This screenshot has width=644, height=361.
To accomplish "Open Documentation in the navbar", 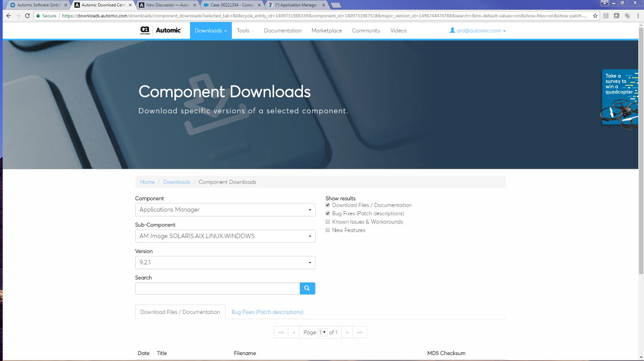I will [x=283, y=31].
